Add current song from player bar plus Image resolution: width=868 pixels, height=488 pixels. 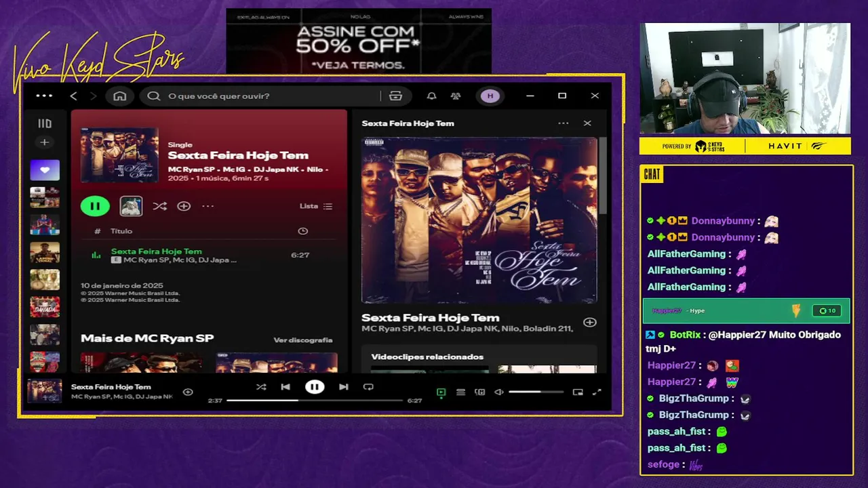pyautogui.click(x=188, y=392)
